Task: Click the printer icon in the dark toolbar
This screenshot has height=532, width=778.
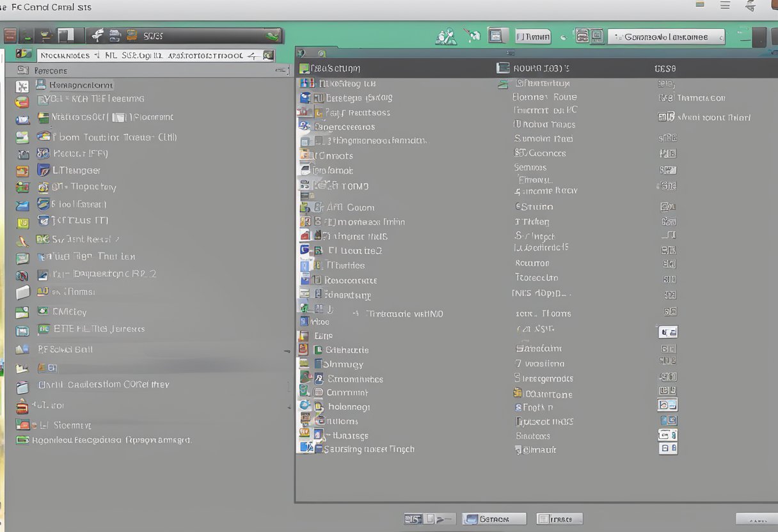Action: pos(115,35)
